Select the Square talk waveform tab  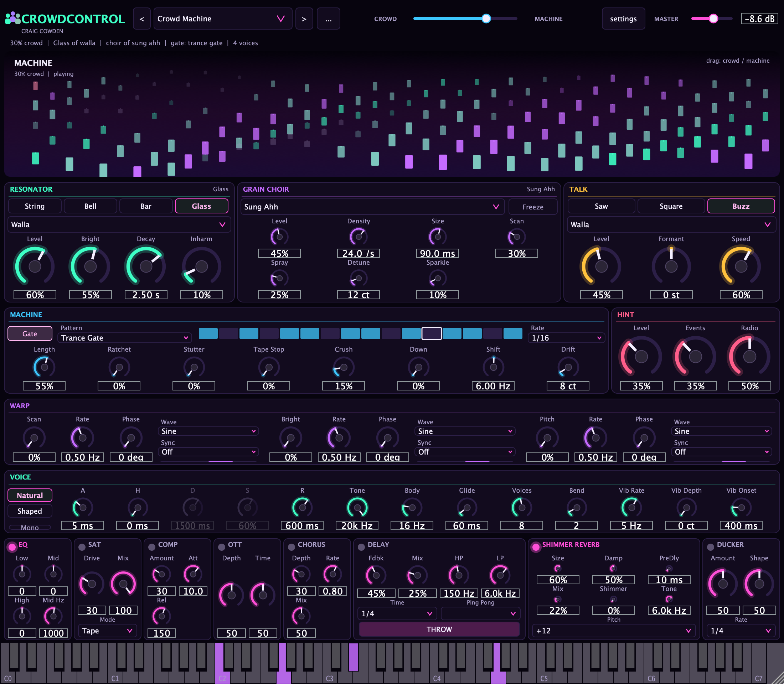671,206
